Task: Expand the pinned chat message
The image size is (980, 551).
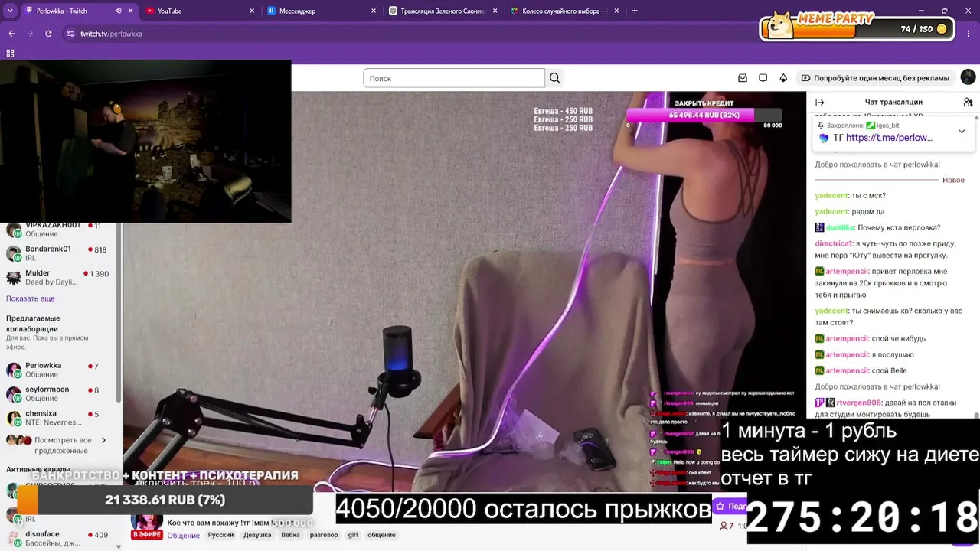Action: coord(962,132)
